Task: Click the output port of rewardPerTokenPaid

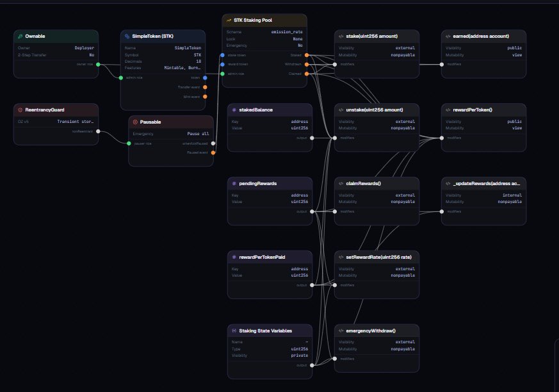Action: point(312,285)
